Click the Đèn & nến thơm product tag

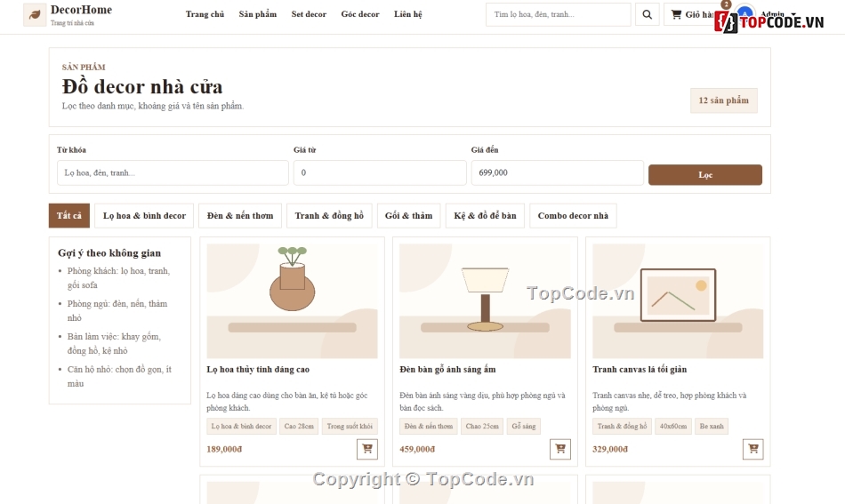coord(429,426)
